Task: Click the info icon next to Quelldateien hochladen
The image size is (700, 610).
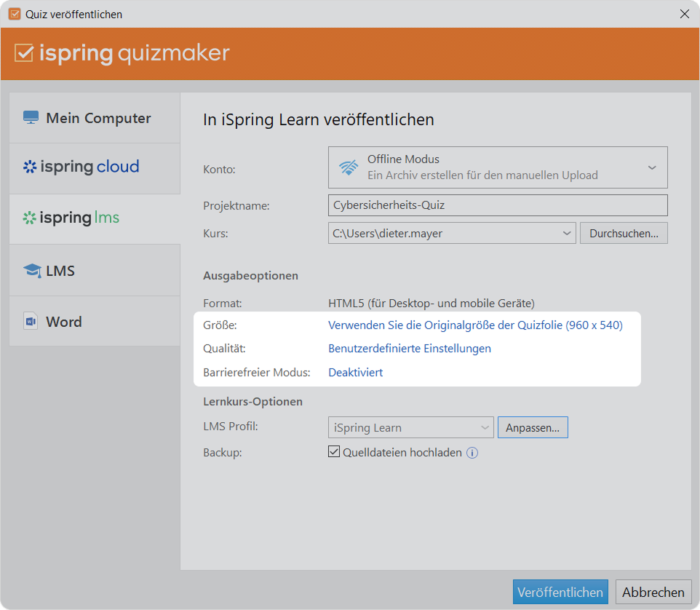Action: (x=472, y=453)
